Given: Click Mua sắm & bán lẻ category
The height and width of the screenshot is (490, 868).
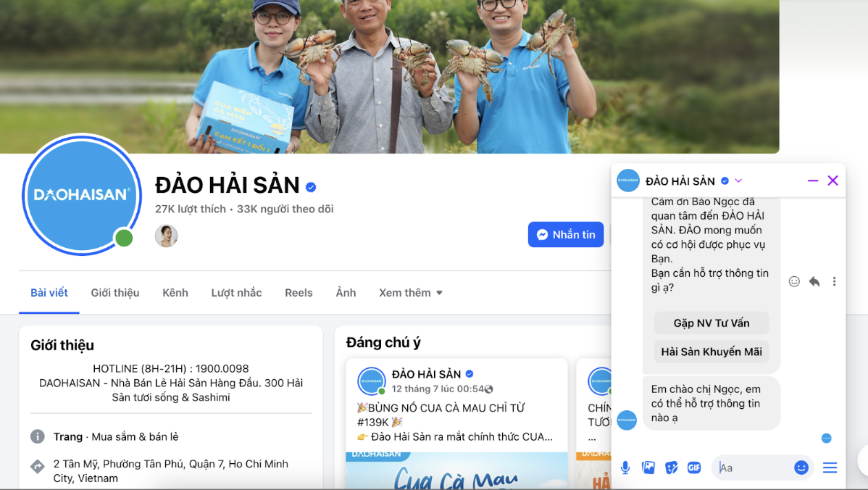Looking at the screenshot, I should coord(135,437).
